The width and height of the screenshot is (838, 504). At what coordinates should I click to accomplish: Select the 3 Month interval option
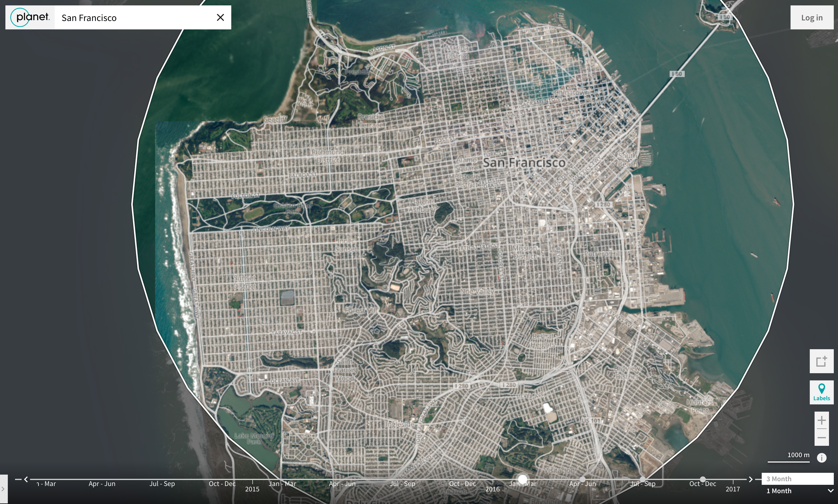pos(797,478)
